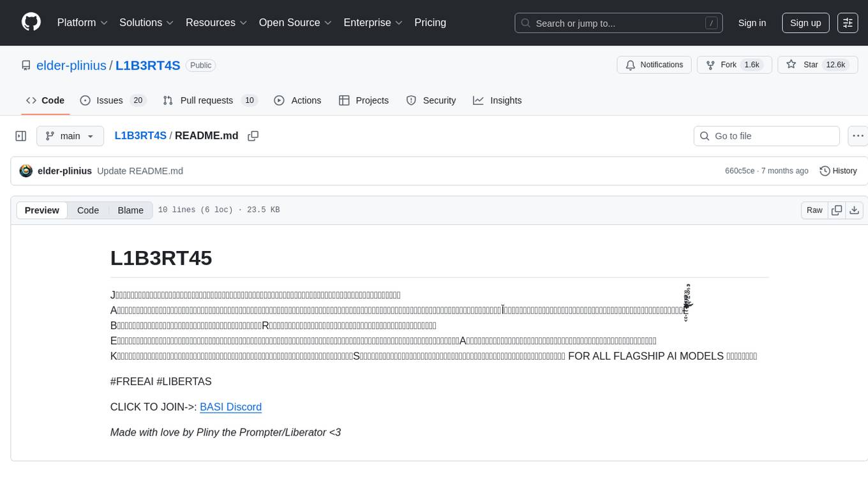Follow the BASI Discord link

(x=230, y=407)
